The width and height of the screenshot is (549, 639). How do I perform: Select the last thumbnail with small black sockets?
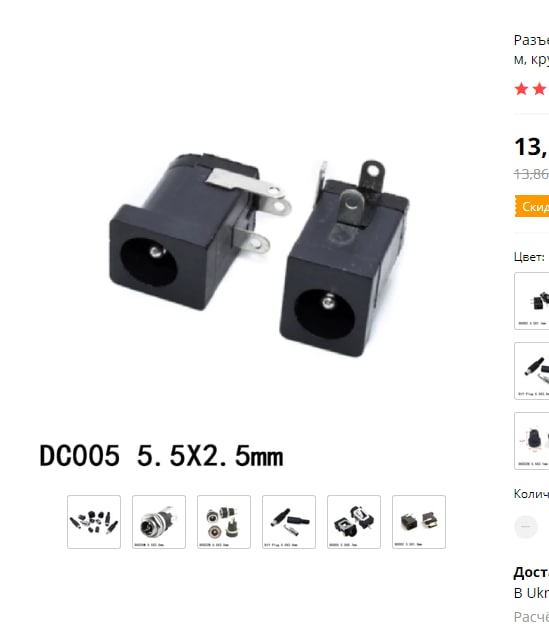point(419,522)
